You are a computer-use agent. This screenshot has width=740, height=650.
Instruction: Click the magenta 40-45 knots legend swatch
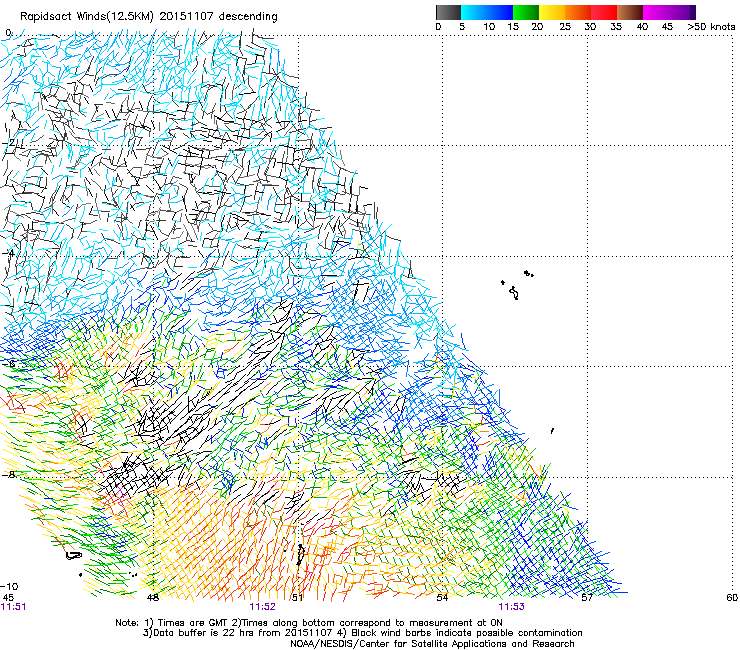(656, 12)
